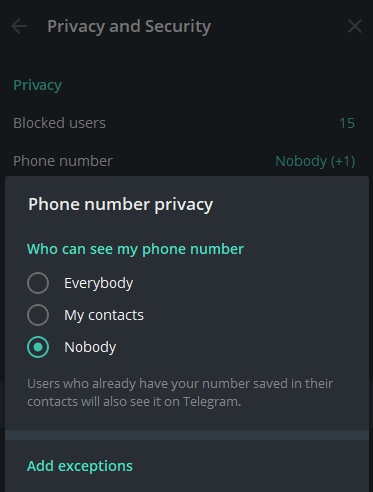Screen dimensions: 373x492
Task: Click the selected Nobody radio button circle
Action: click(x=38, y=347)
